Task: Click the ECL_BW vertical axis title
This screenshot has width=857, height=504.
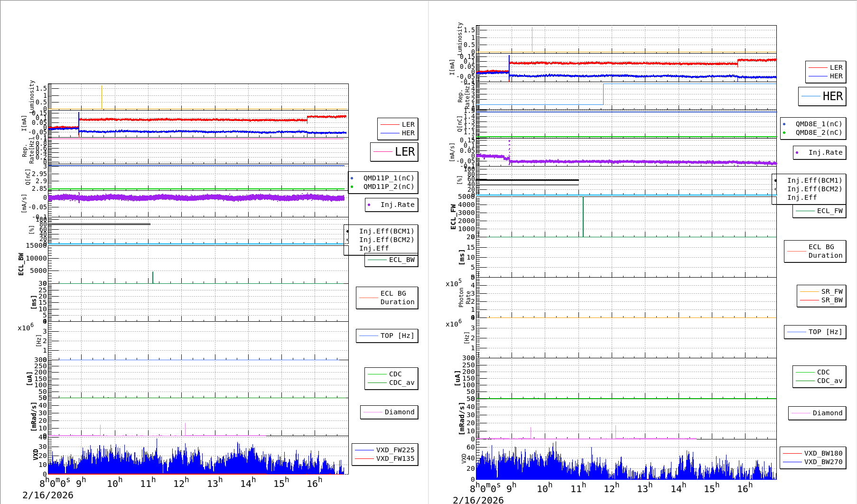Action: pyautogui.click(x=21, y=264)
